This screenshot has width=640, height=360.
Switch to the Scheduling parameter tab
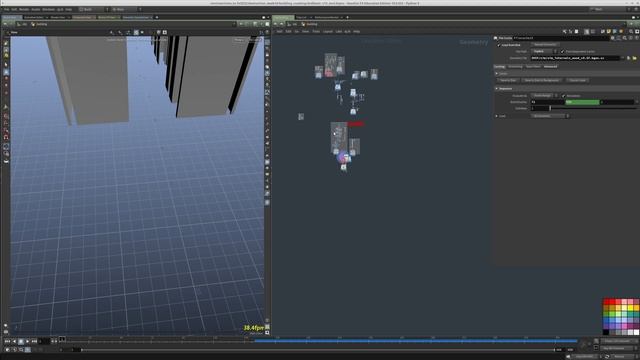[515, 67]
